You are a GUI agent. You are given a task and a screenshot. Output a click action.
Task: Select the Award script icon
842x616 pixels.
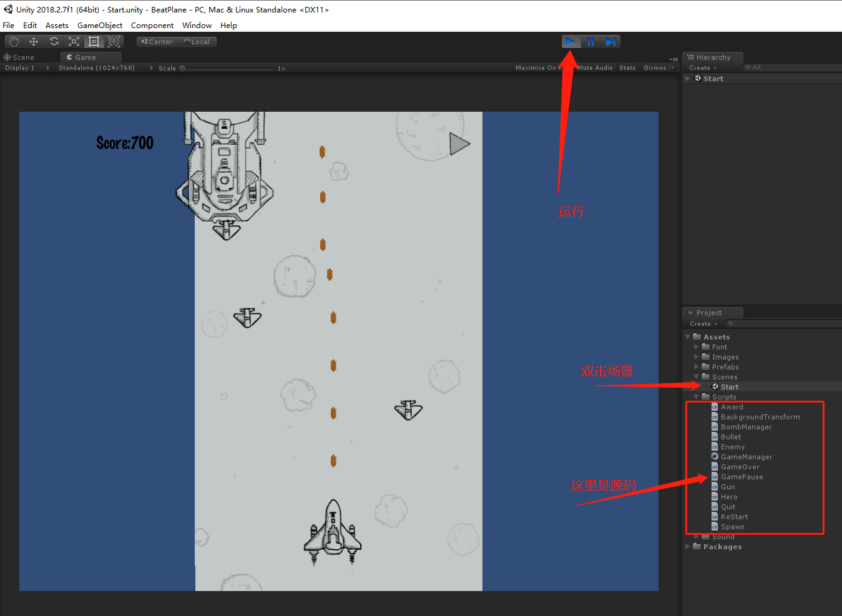(715, 407)
